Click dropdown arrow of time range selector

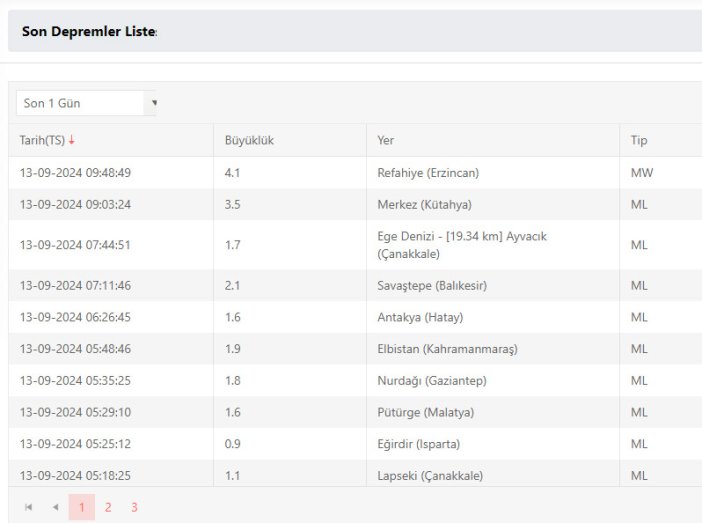(154, 103)
